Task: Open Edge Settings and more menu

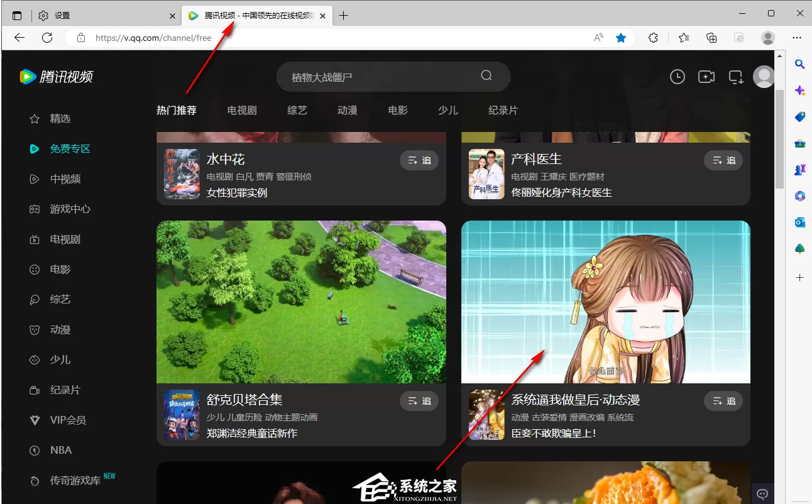Action: (796, 38)
